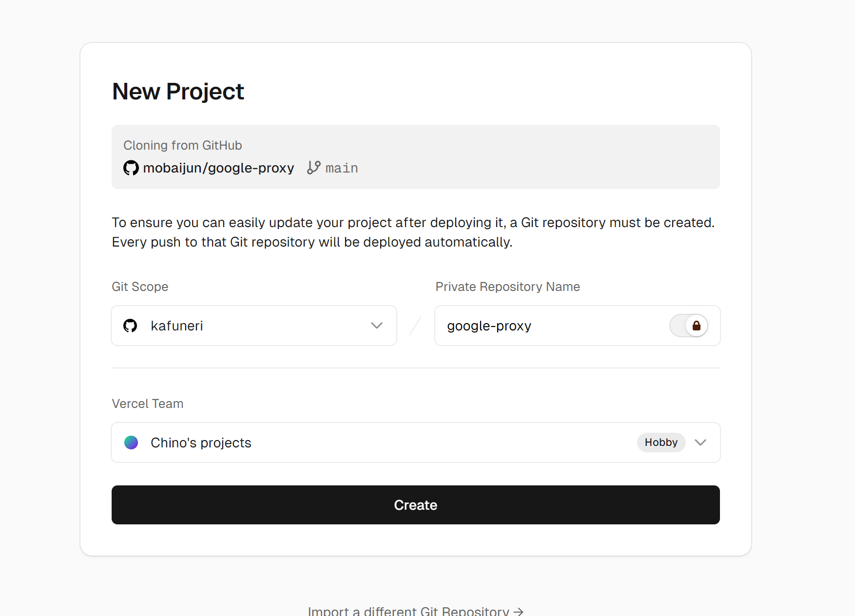Viewport: 855px width, 616px height.
Task: Open the mobaijun/google-proxy repository link
Action: (x=218, y=168)
